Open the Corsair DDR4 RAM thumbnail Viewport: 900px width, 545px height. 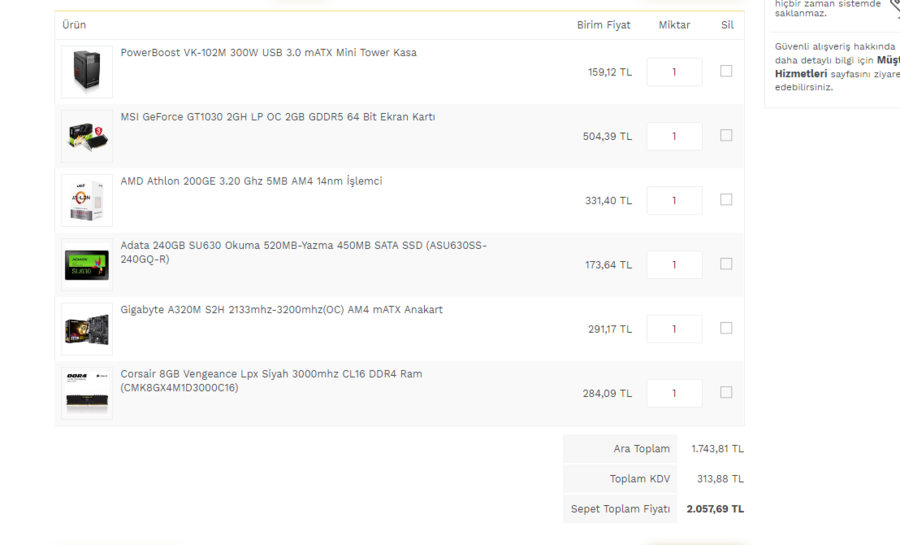point(87,393)
